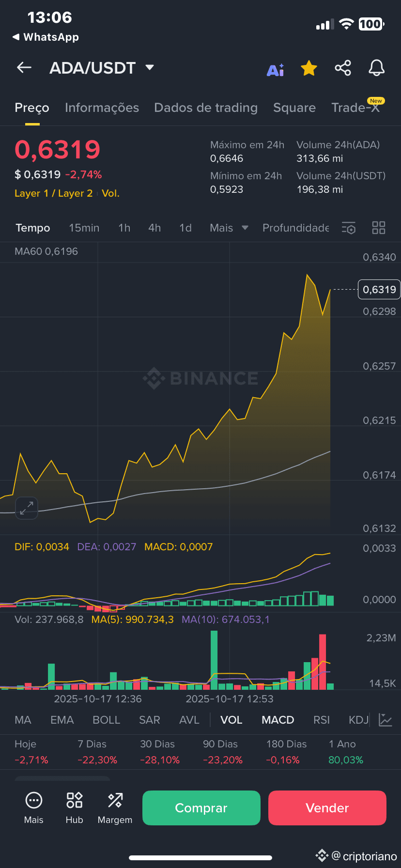
Task: Tap the 180 Dias -0,16% performance
Action: 287,752
